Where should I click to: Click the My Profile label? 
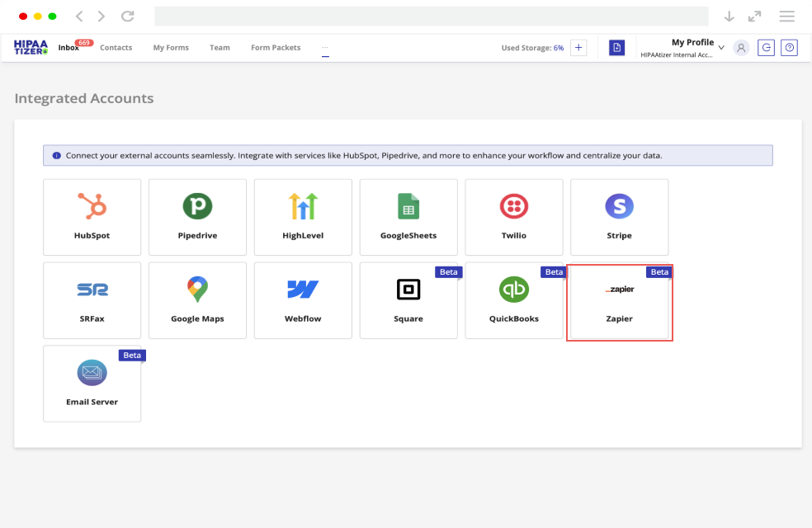[693, 42]
